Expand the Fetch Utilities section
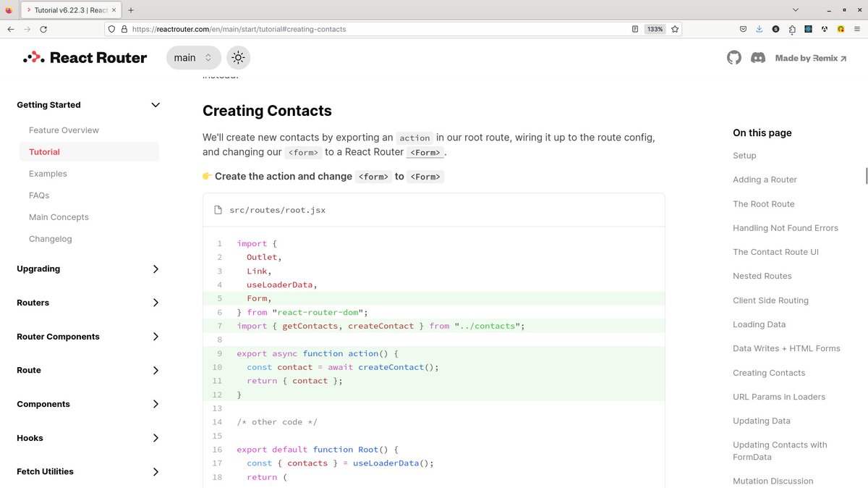 click(x=88, y=471)
